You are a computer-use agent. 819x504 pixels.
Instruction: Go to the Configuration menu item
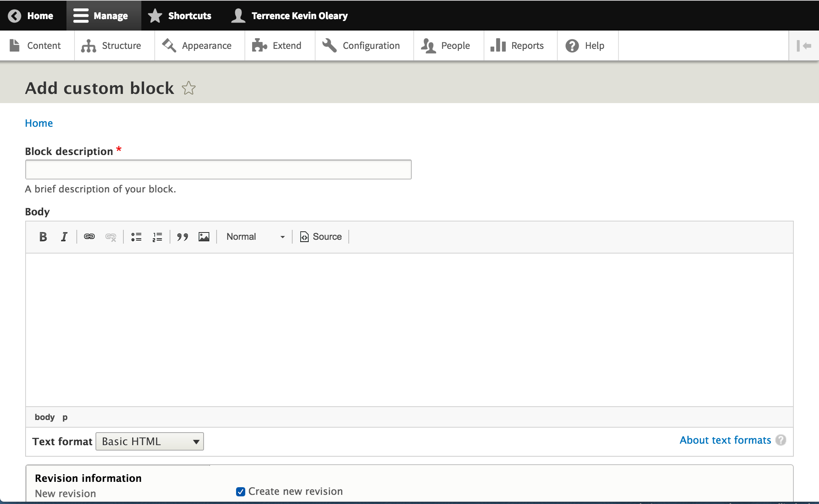pos(361,46)
